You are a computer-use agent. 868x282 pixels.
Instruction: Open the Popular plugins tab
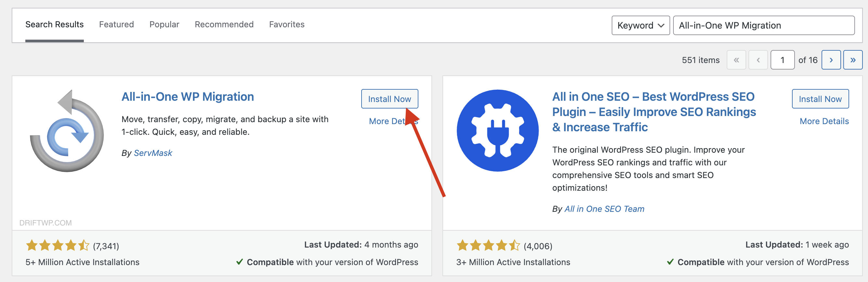pos(164,25)
